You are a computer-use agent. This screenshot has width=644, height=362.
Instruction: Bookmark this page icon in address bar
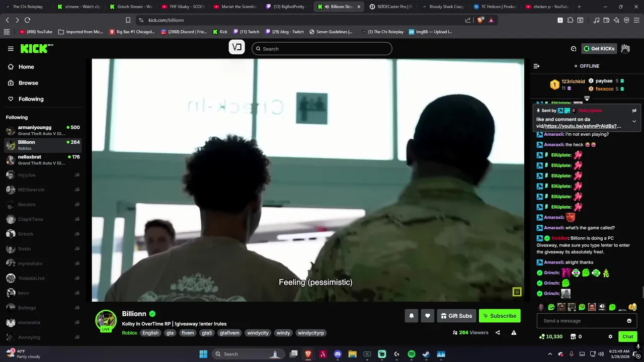point(128,20)
